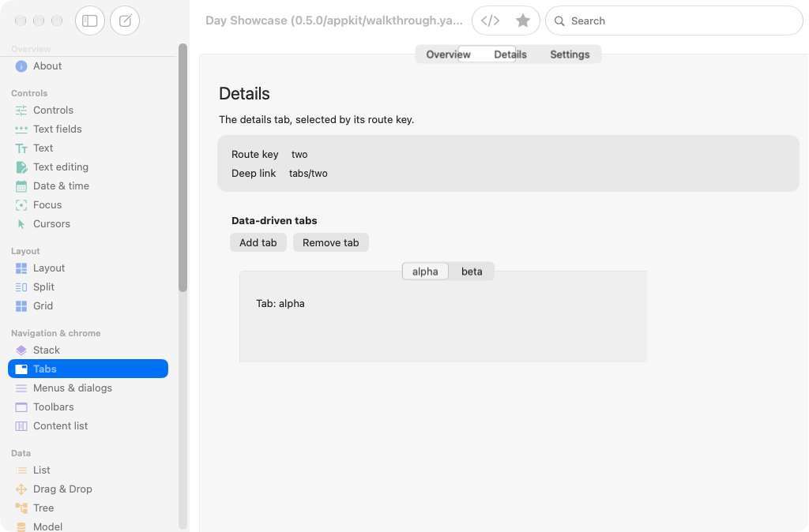The width and height of the screenshot is (809, 532).
Task: Click the About info icon
Action: (21, 66)
